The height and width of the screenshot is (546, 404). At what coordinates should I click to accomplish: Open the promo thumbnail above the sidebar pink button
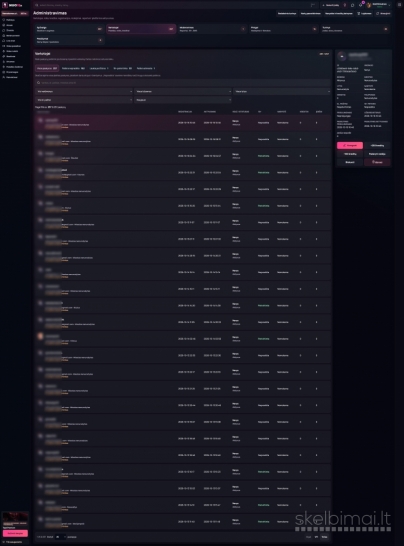15,519
